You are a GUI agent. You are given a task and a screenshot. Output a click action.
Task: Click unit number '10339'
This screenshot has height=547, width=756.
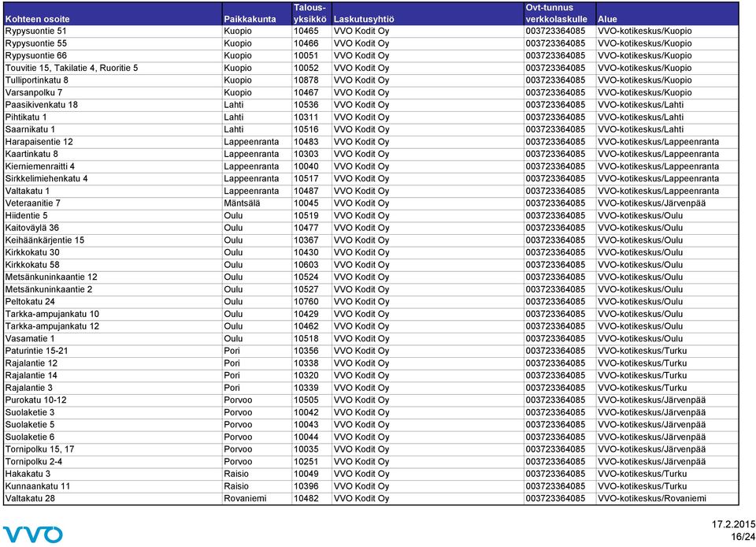point(306,388)
